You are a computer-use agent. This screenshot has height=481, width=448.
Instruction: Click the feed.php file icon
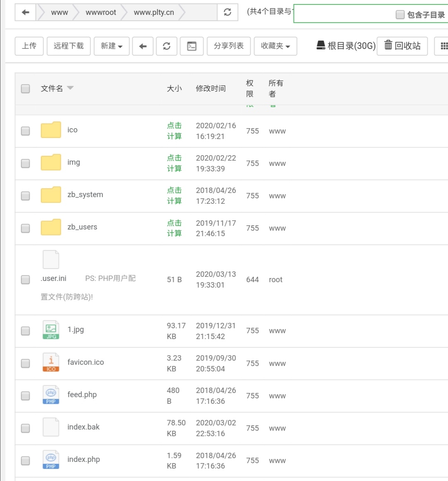point(51,395)
